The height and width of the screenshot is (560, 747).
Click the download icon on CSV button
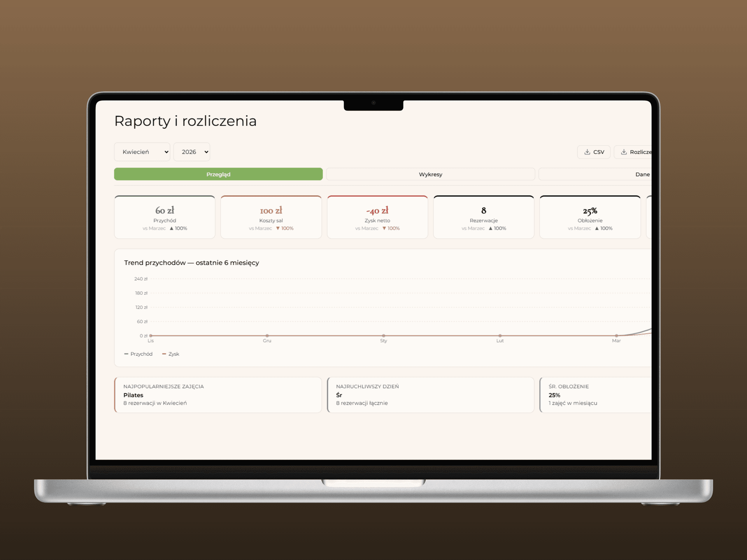point(587,152)
